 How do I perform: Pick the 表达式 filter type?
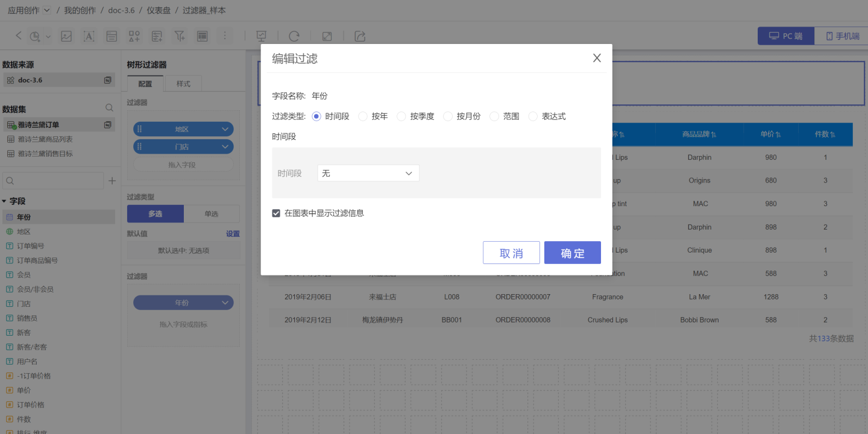coord(533,116)
